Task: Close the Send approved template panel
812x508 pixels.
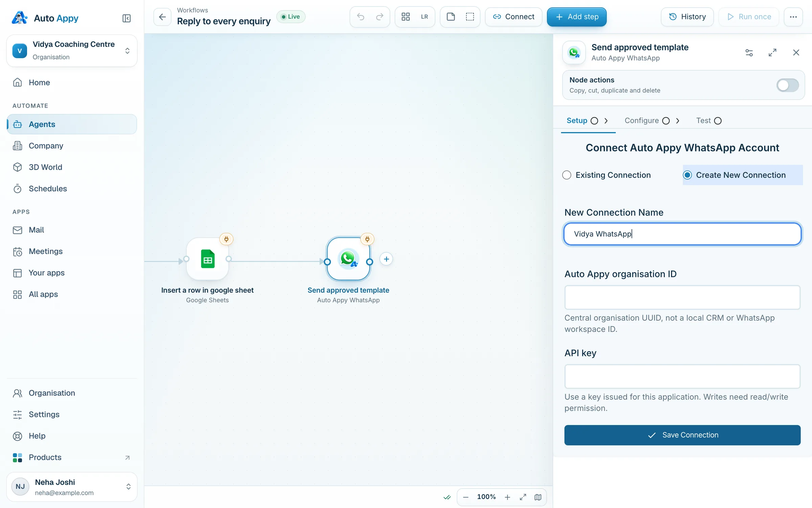Action: click(796, 52)
